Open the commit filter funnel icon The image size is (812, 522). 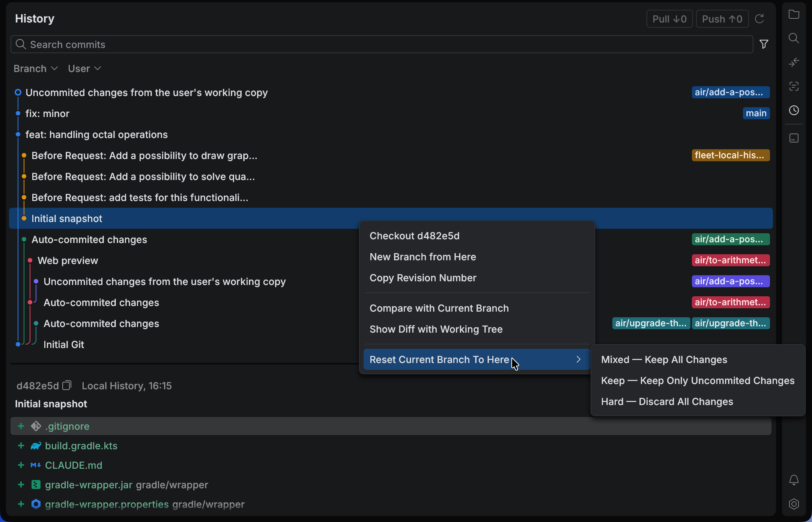point(764,44)
